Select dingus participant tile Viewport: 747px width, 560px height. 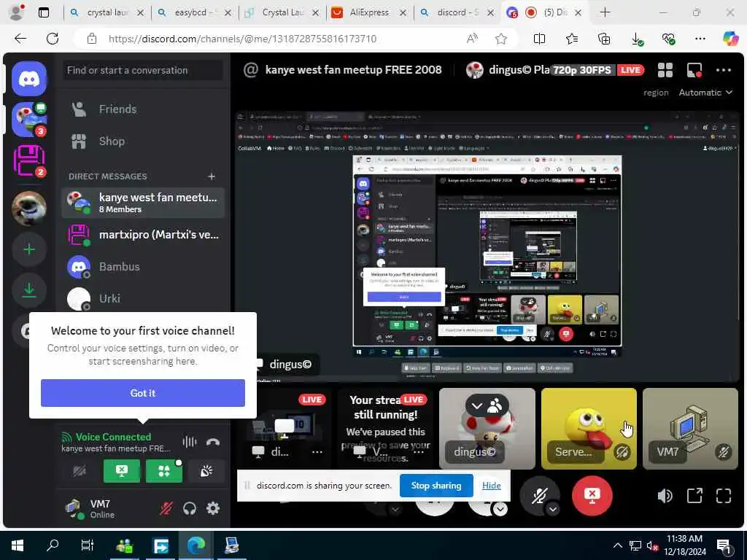tap(487, 429)
